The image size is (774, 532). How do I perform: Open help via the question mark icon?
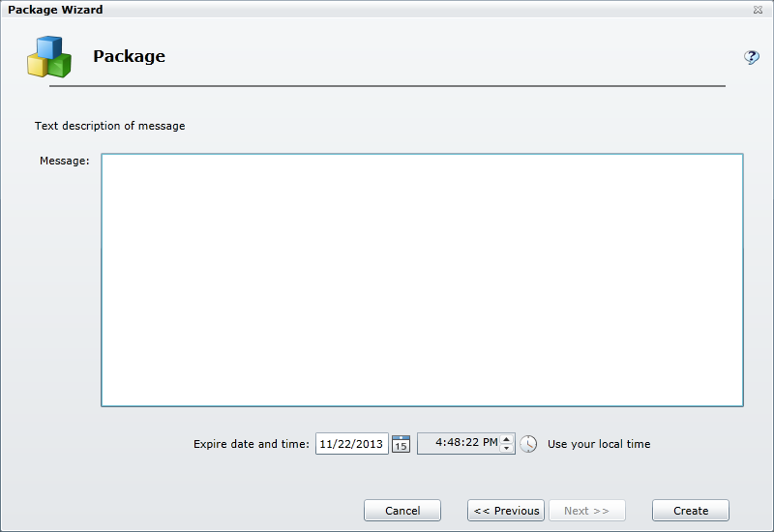coord(751,57)
